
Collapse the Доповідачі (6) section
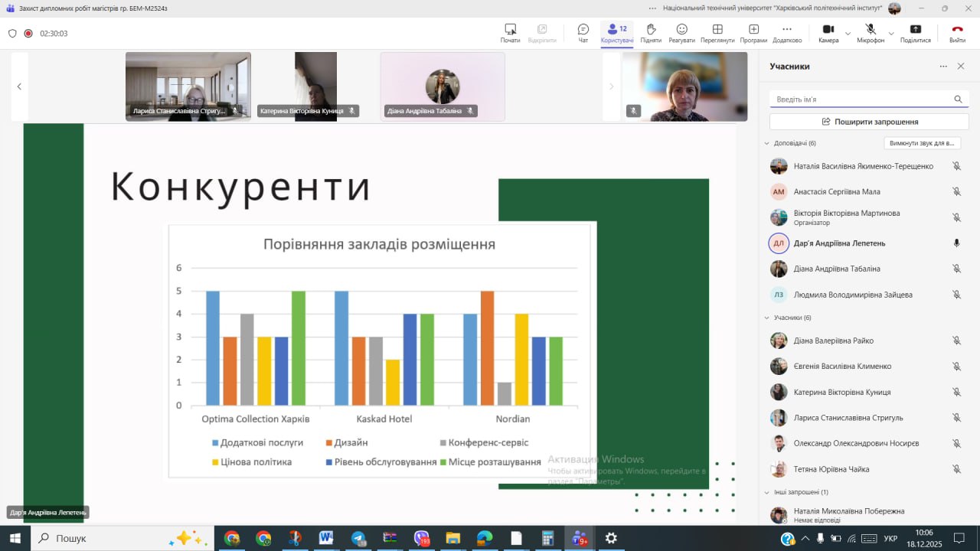(767, 143)
